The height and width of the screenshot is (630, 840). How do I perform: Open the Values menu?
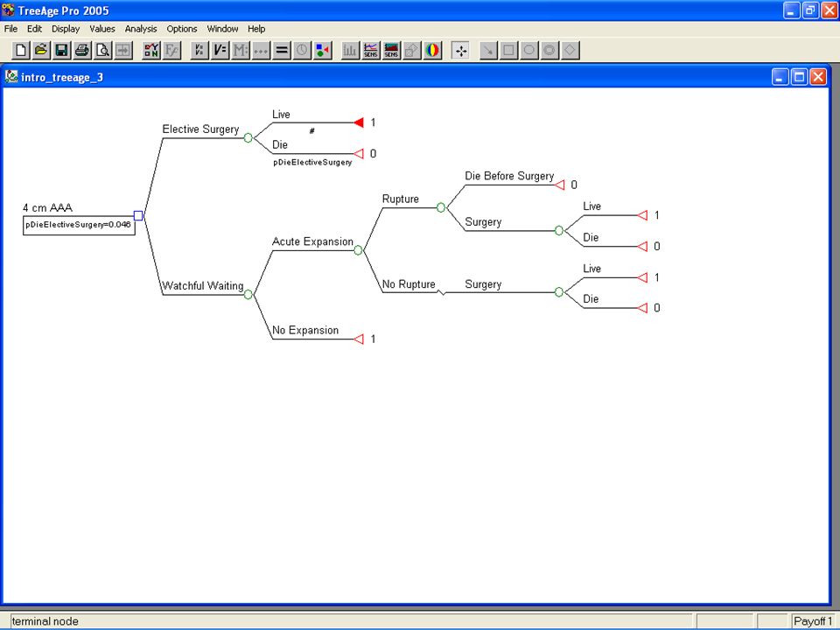102,29
